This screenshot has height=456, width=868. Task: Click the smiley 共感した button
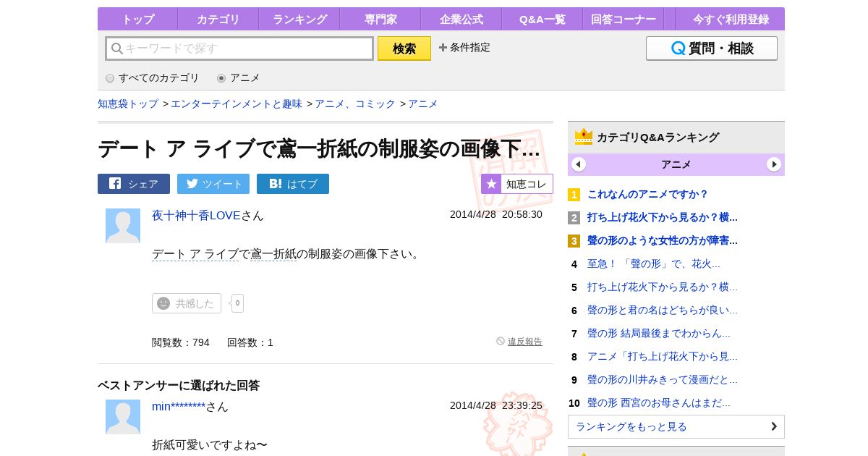(x=187, y=303)
